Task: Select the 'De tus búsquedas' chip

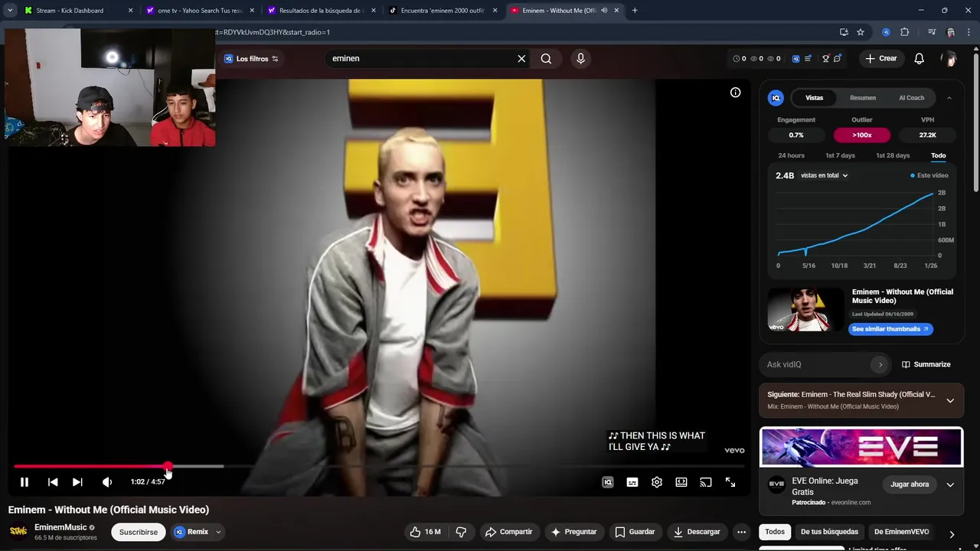Action: (829, 532)
